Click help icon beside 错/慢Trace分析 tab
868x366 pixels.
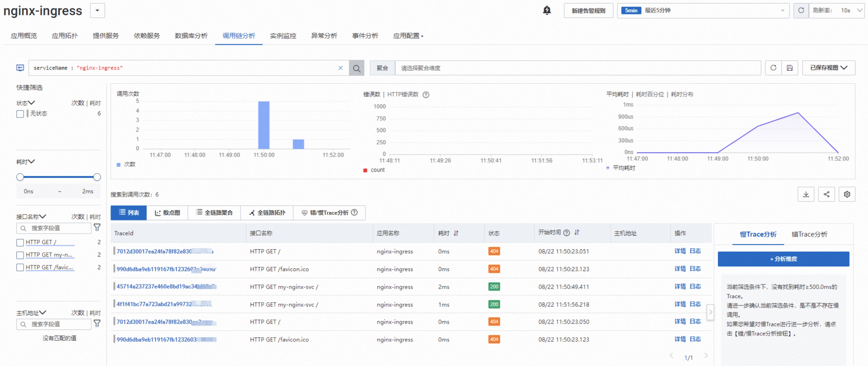(354, 212)
